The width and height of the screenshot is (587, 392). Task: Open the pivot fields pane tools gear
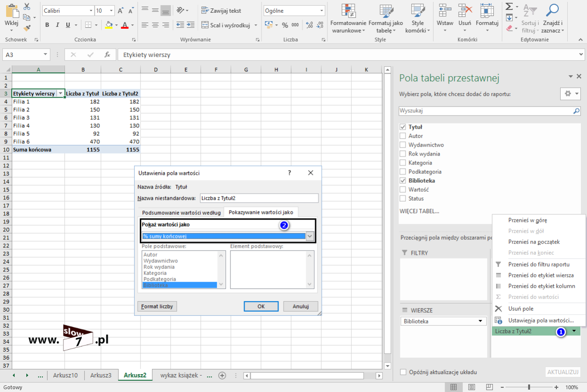pos(571,94)
